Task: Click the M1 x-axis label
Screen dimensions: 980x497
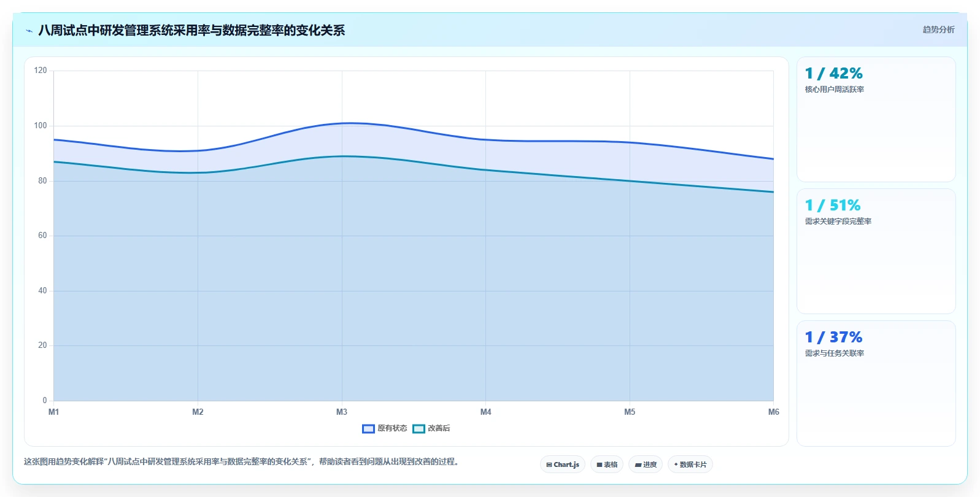Action: (54, 412)
